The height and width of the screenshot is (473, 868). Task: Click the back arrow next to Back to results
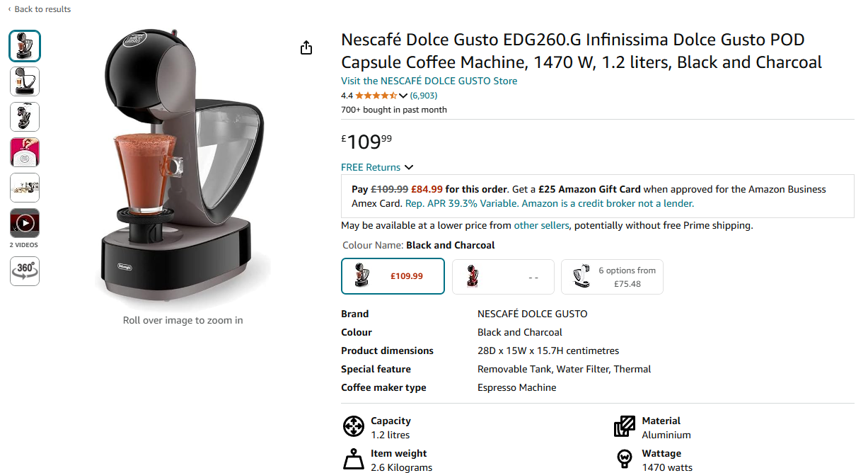(10, 9)
